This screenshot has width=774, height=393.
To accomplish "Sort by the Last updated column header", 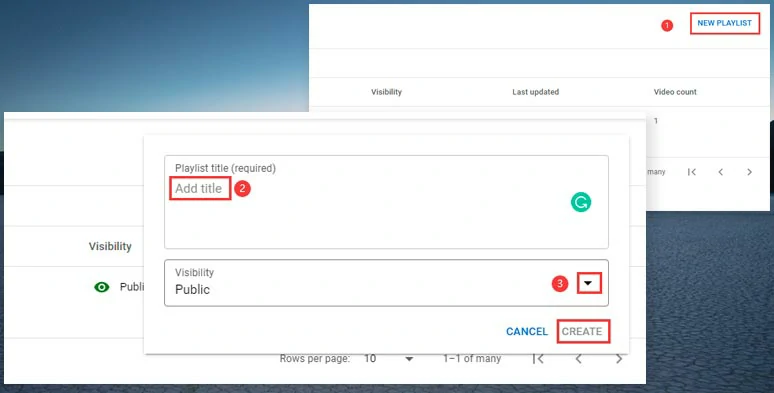I will click(536, 92).
